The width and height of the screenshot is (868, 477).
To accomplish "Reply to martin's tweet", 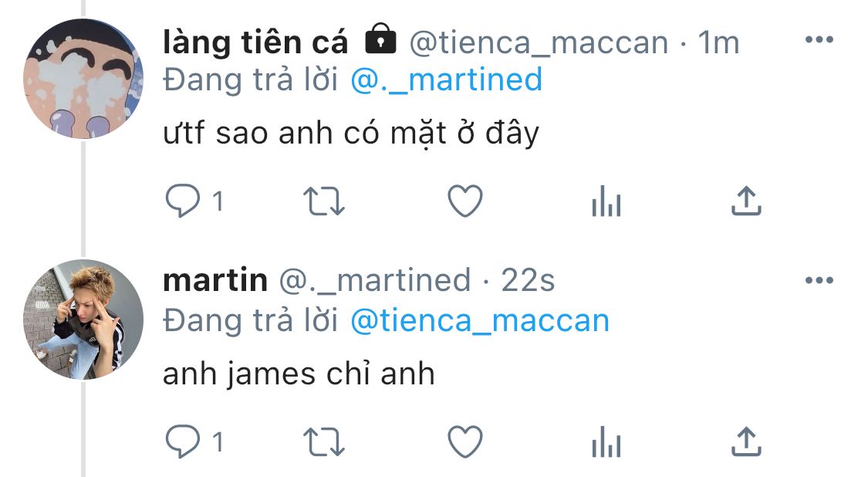I will [x=184, y=442].
